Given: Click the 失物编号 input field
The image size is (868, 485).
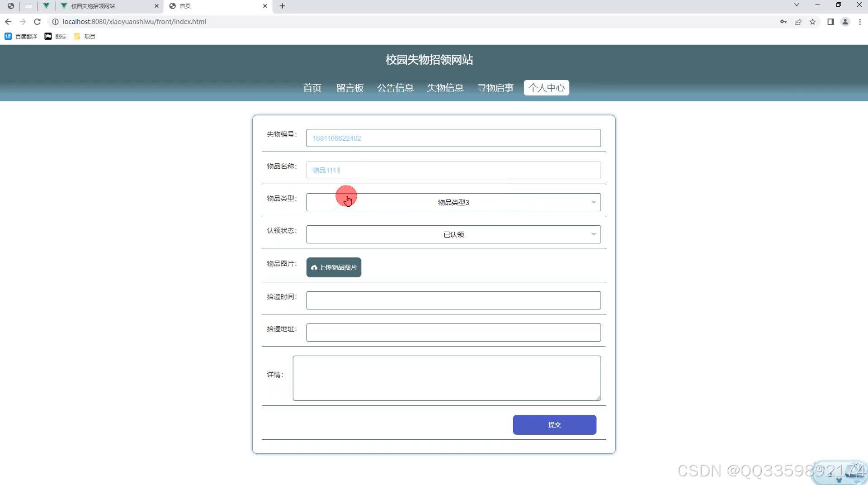Looking at the screenshot, I should tap(453, 138).
